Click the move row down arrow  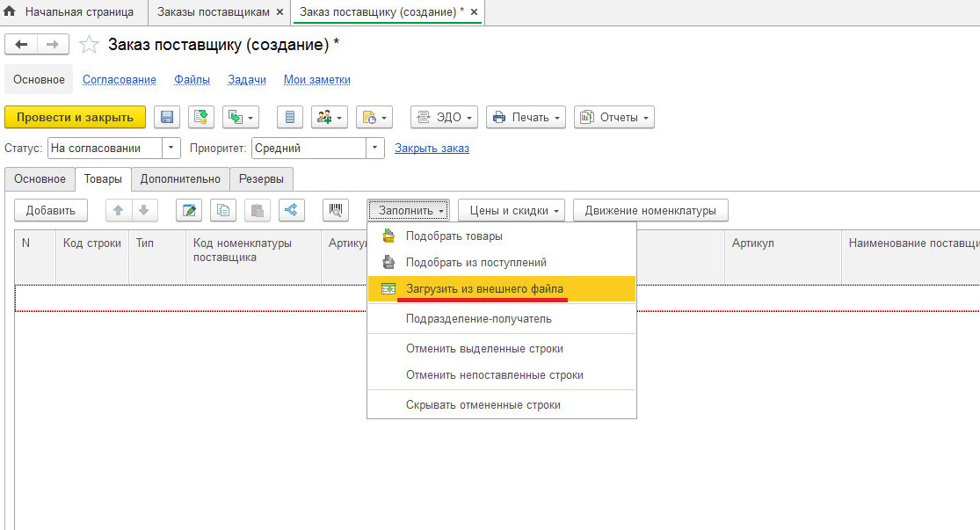(x=143, y=210)
